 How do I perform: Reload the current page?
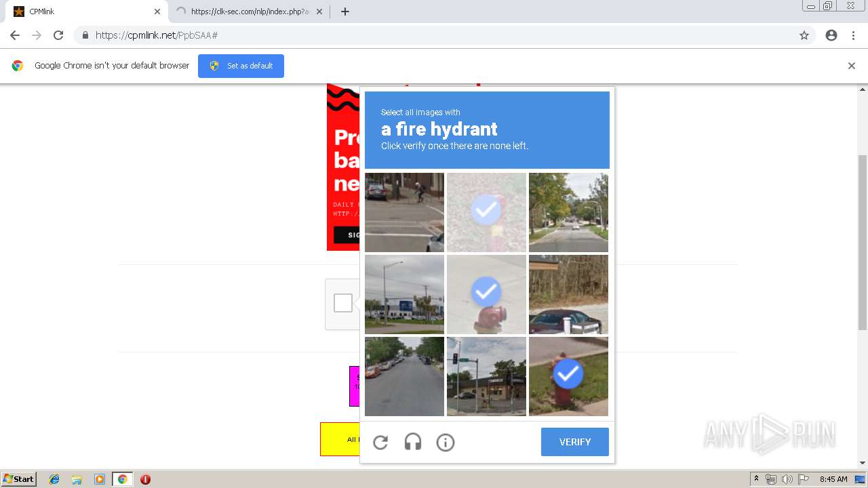pyautogui.click(x=58, y=35)
